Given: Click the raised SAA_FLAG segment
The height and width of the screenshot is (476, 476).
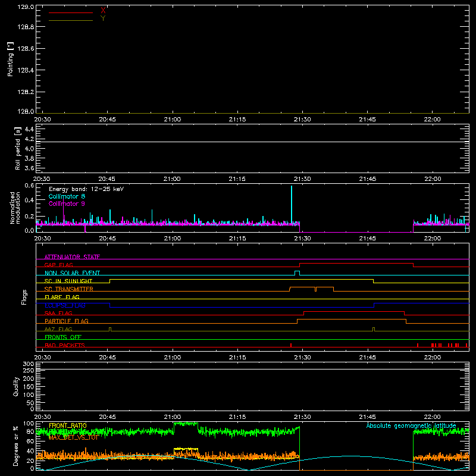Looking at the screenshot, I should pos(354,312).
